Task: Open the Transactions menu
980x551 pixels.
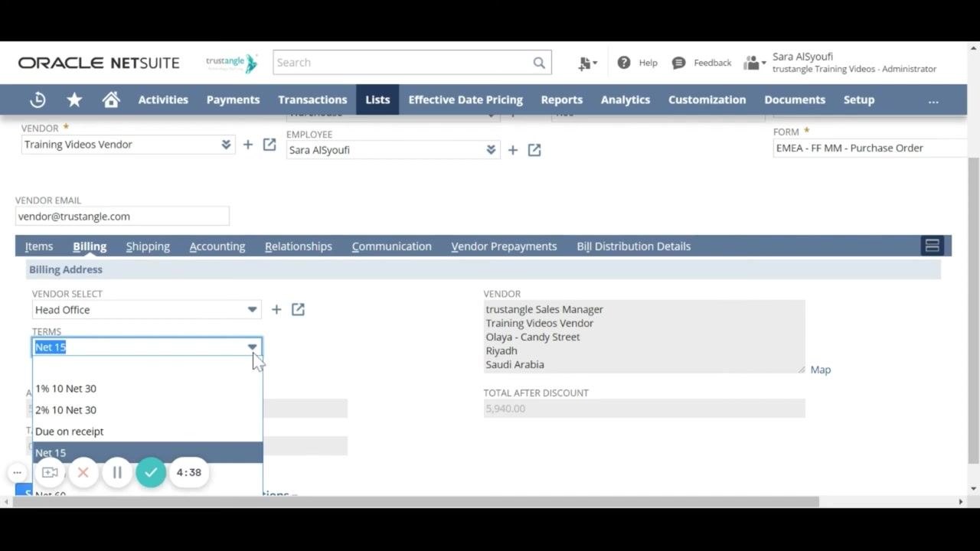Action: pyautogui.click(x=312, y=99)
